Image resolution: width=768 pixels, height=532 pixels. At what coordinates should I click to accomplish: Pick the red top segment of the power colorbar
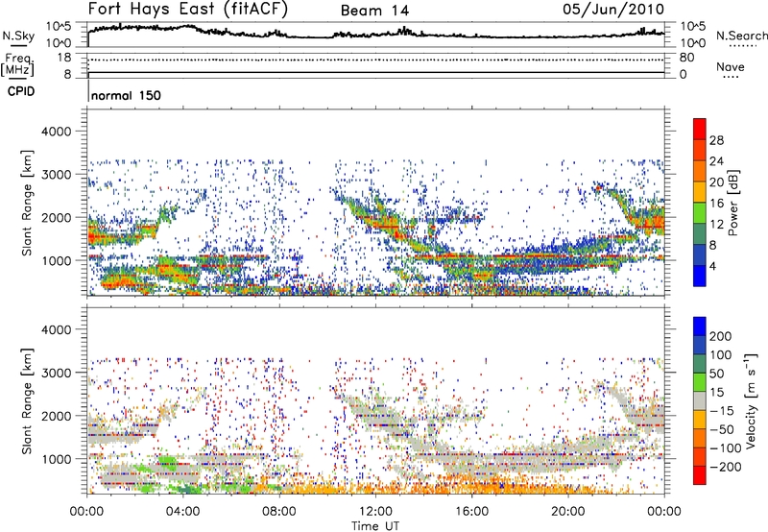700,129
